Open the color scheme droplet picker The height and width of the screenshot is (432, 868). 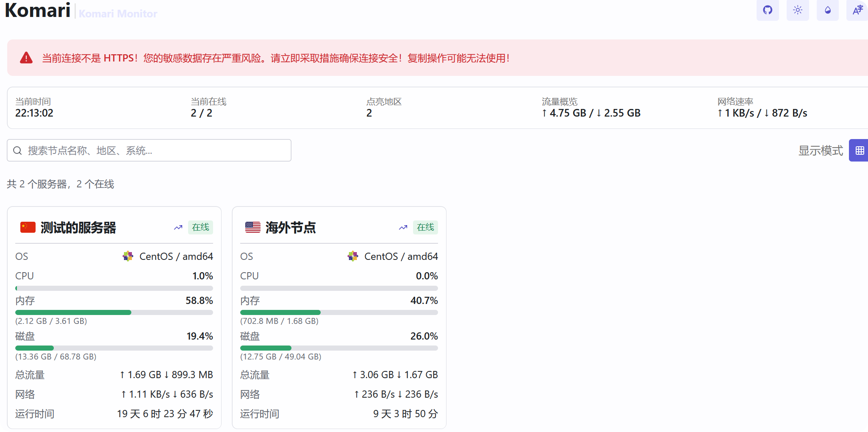click(827, 10)
